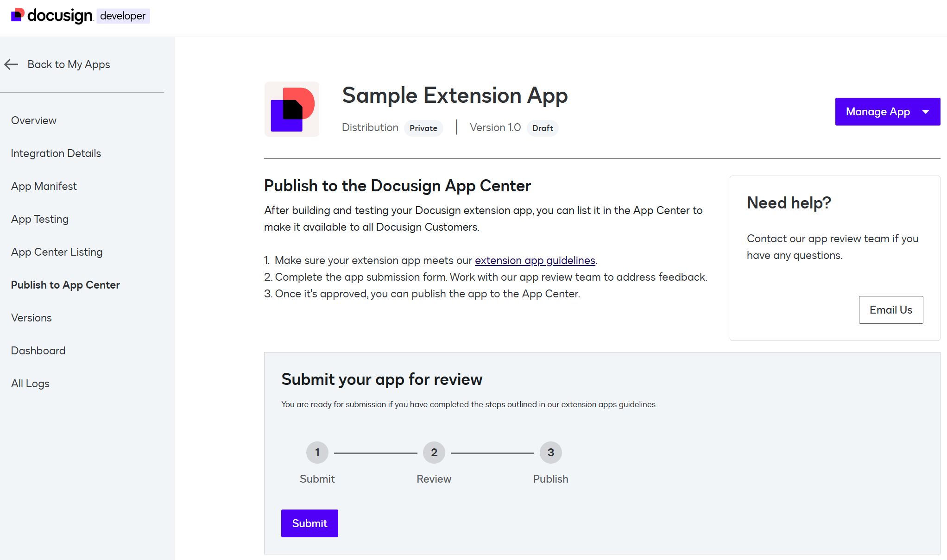Click the back arrow to My Apps
The image size is (947, 560).
[11, 64]
